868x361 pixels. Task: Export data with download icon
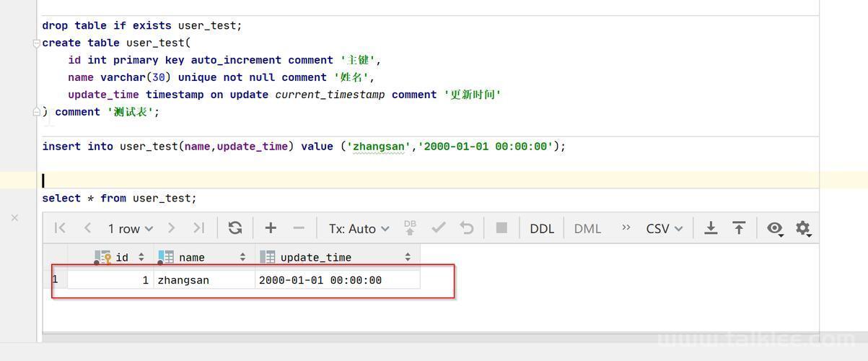point(711,228)
